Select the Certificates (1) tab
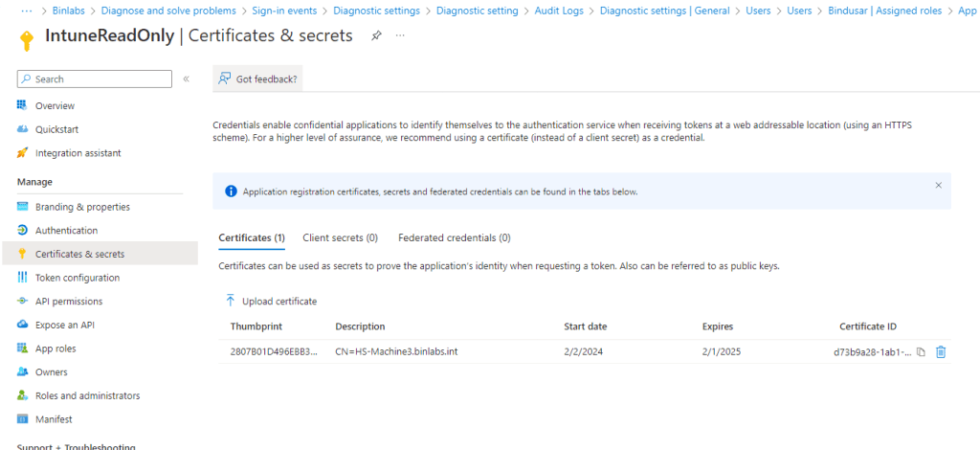 click(252, 237)
